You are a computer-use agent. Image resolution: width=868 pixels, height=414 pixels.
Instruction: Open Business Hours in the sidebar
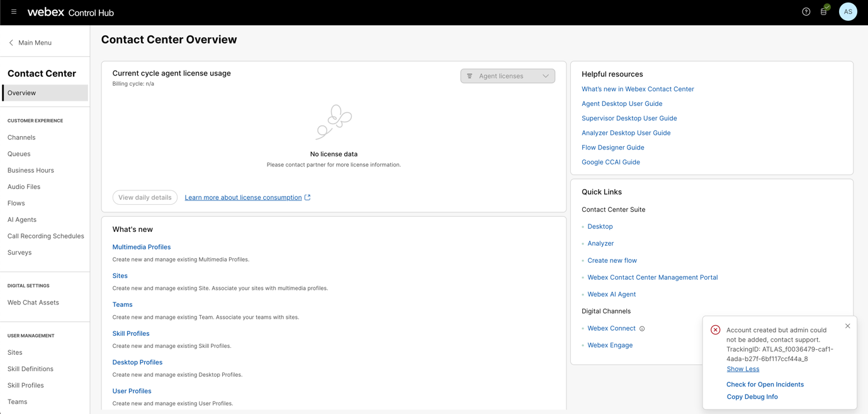(31, 170)
